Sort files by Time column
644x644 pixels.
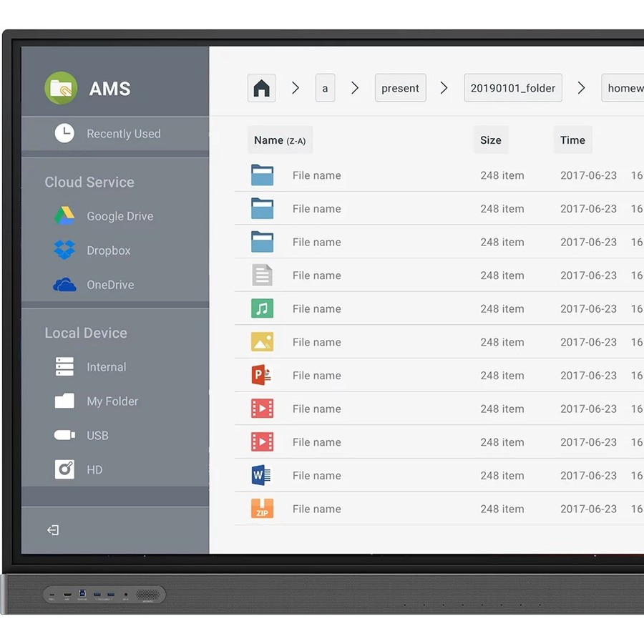(x=572, y=140)
